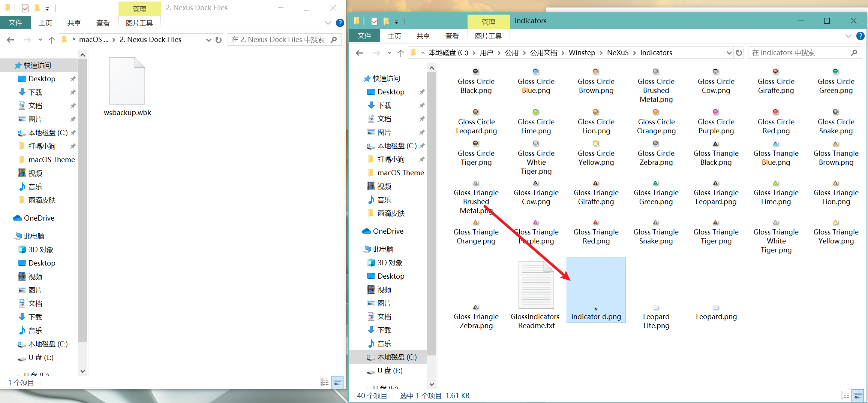Select GlossIndicators-Readme.txt document icon
Image resolution: width=868 pixels, height=403 pixels.
click(x=536, y=285)
